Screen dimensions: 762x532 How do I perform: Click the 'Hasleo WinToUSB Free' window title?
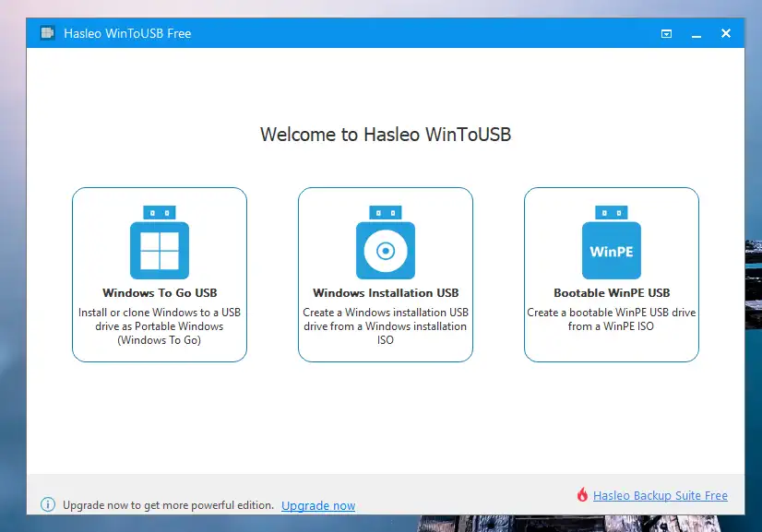coord(127,33)
